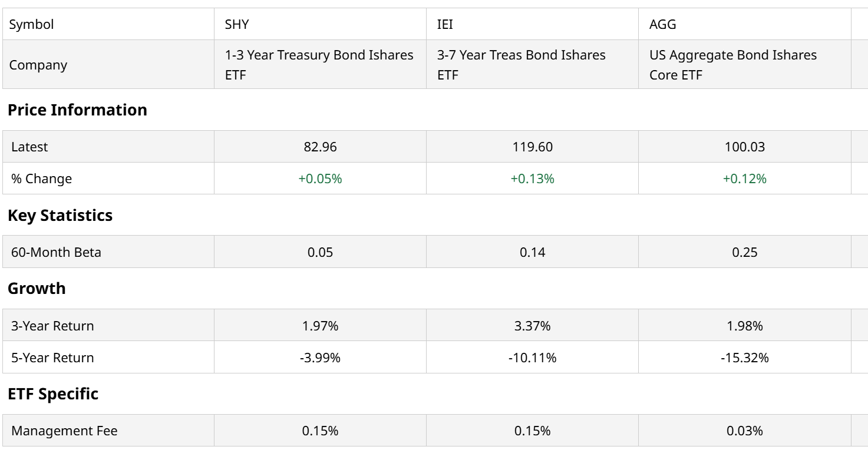Open the IEI symbol link

click(445, 25)
